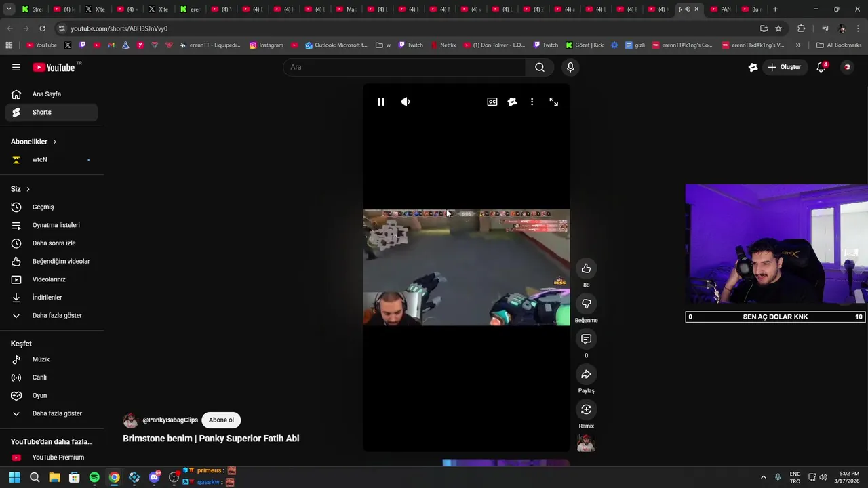The width and height of the screenshot is (868, 488).
Task: Expand the Abonelikler section
Action: click(x=34, y=142)
